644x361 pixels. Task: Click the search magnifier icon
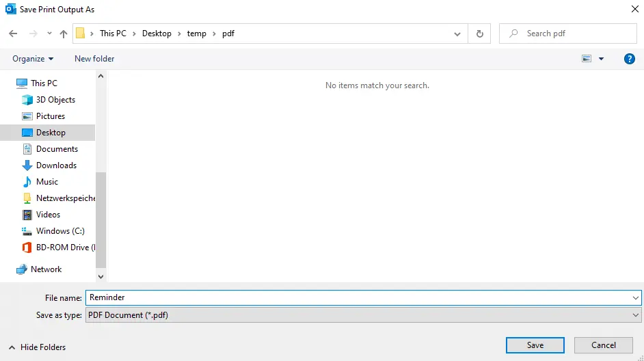(x=513, y=34)
